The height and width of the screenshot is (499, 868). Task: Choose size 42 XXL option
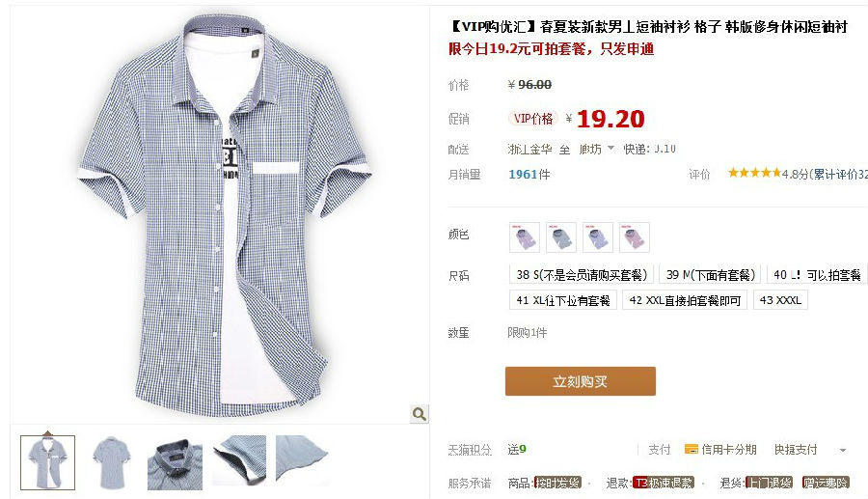tap(685, 300)
